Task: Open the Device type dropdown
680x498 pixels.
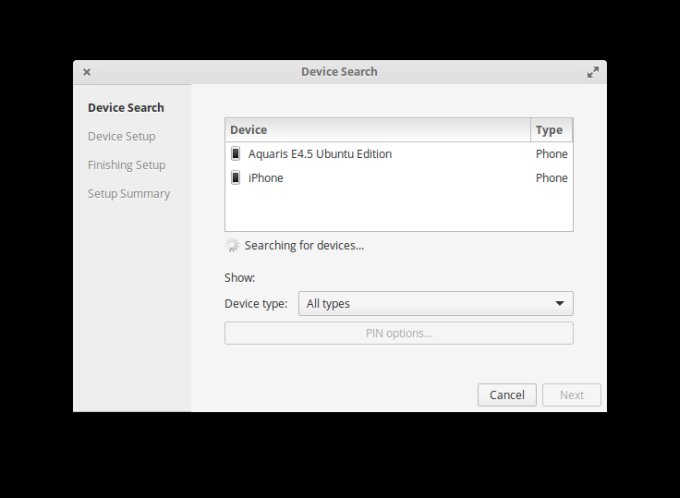Action: pos(436,304)
